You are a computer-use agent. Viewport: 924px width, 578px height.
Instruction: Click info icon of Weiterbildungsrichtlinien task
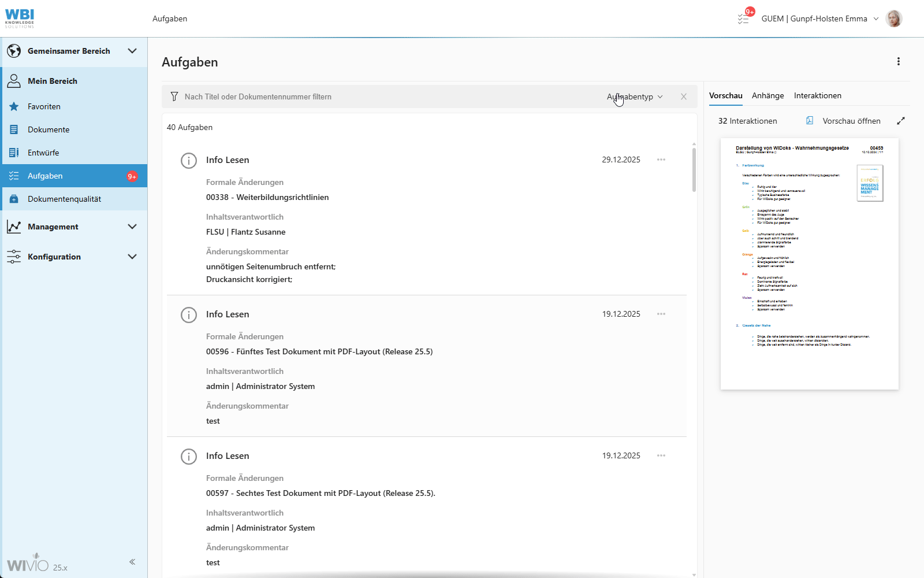click(189, 160)
